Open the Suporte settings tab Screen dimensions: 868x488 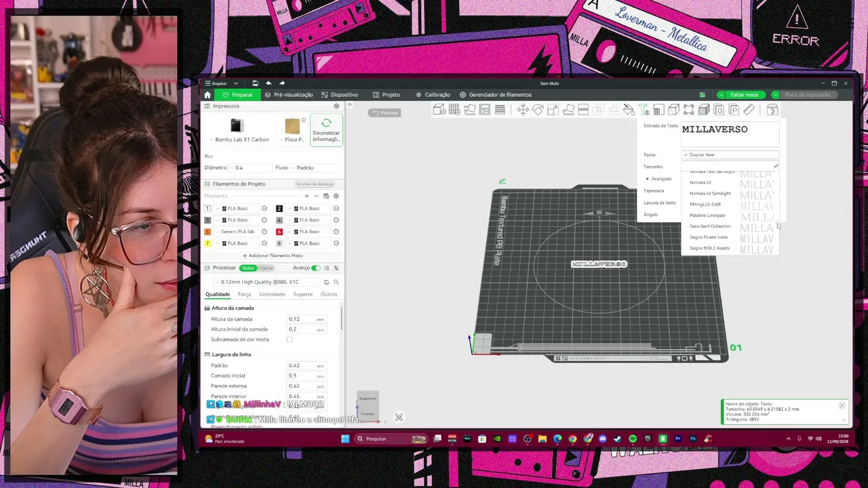[302, 294]
